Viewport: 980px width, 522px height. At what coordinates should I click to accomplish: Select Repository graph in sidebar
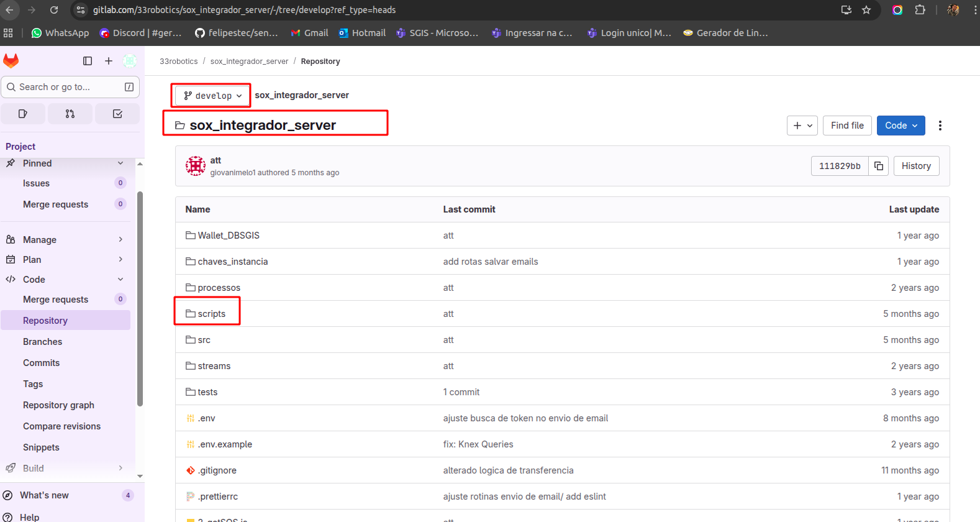58,405
